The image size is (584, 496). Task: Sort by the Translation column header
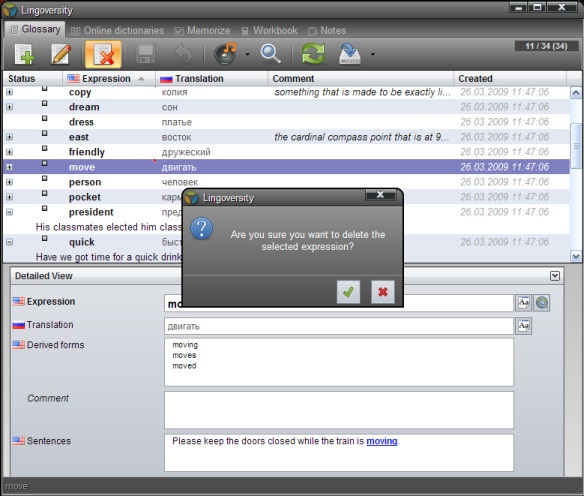[x=212, y=79]
